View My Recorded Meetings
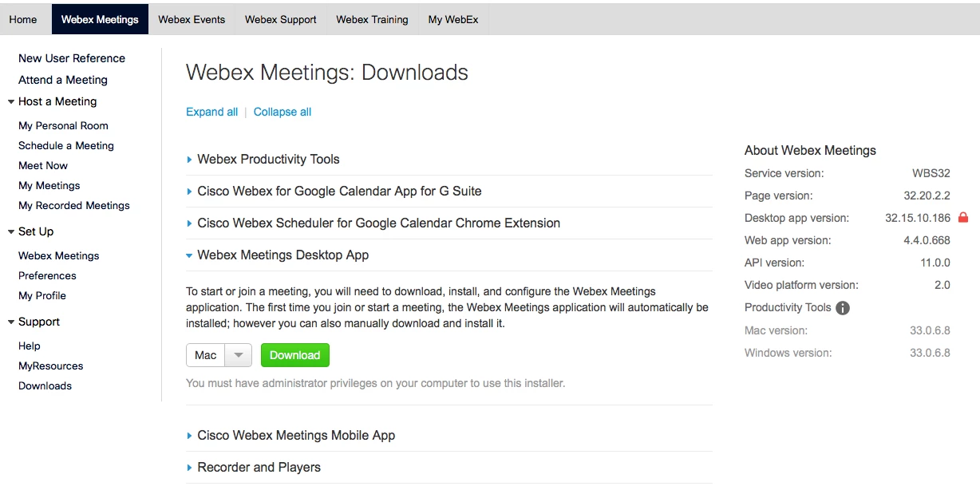Image resolution: width=980 pixels, height=490 pixels. click(74, 205)
